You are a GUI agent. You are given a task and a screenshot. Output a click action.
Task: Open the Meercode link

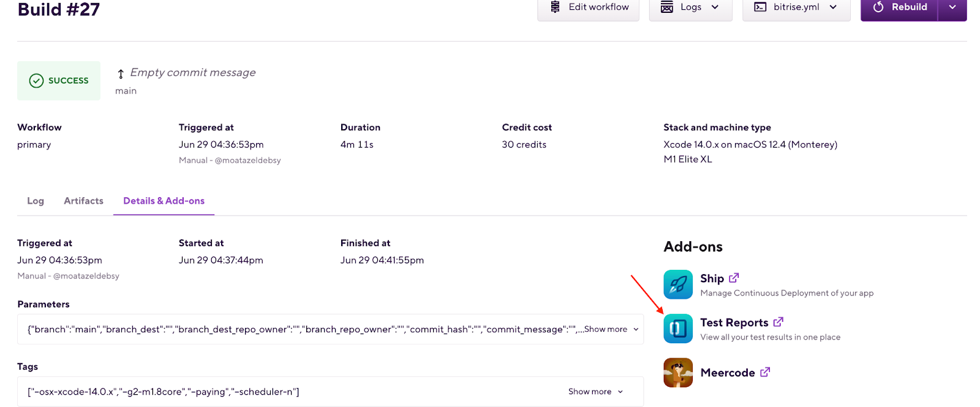coord(728,373)
